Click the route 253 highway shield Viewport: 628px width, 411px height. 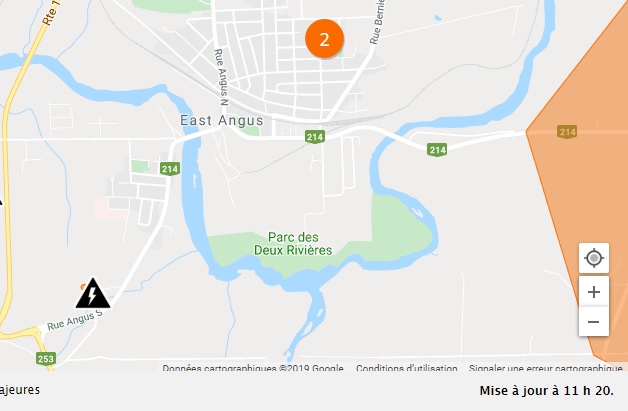pos(45,358)
